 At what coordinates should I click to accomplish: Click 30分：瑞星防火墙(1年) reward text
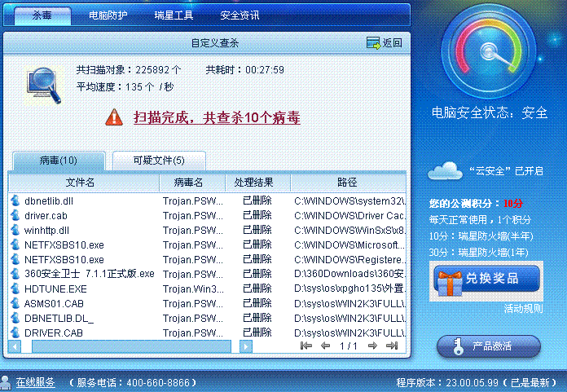[479, 252]
